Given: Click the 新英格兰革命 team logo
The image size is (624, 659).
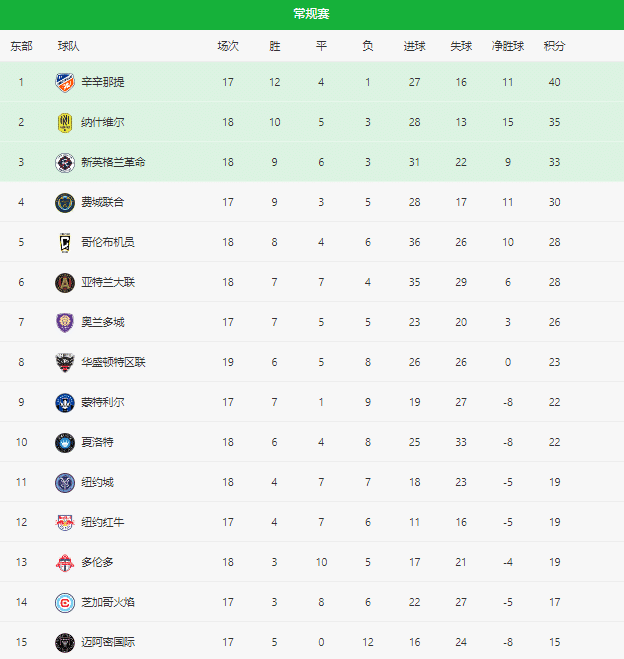Looking at the screenshot, I should 65,162.
